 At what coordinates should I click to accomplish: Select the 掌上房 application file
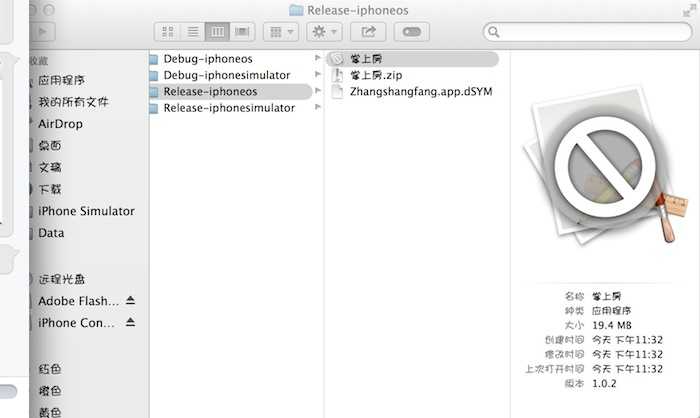412,59
